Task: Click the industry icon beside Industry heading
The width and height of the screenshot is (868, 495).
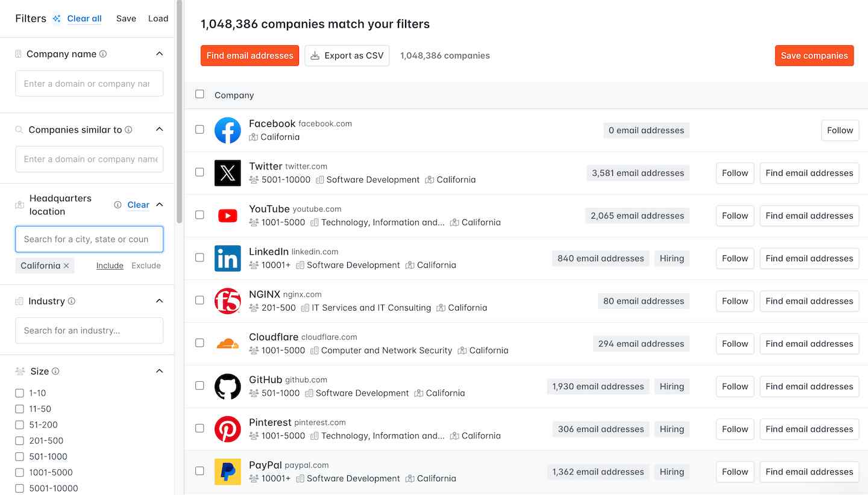Action: click(x=19, y=301)
